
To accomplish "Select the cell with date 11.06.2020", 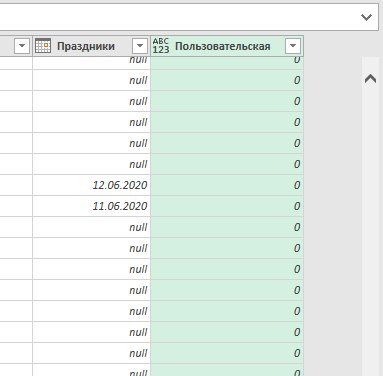I will [92, 206].
